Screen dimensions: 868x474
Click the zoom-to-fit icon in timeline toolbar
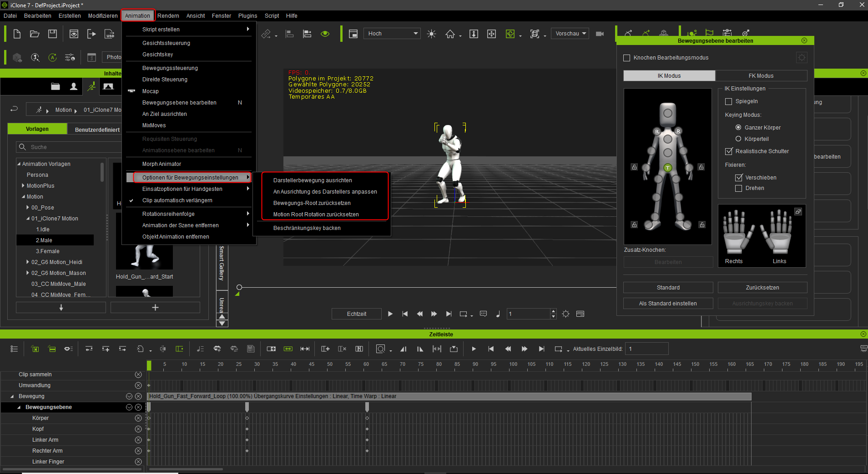tap(380, 349)
